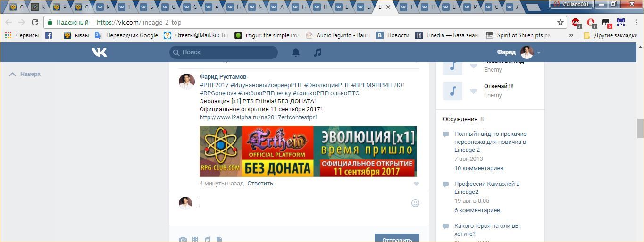Image resolution: width=644 pixels, height=242 pixels.
Task: Click hashtag #RPGonelove
Action: click(x=218, y=93)
